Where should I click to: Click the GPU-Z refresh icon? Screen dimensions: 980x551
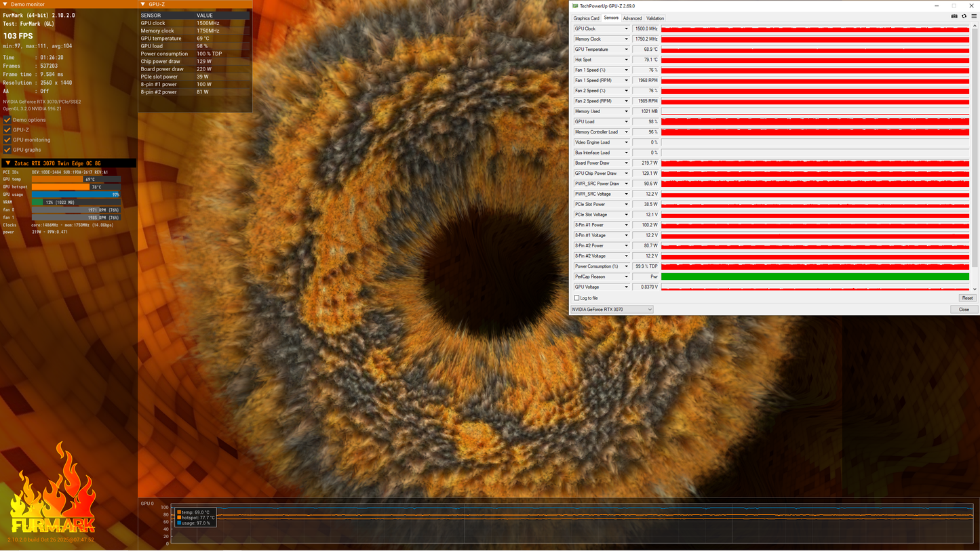[964, 16]
